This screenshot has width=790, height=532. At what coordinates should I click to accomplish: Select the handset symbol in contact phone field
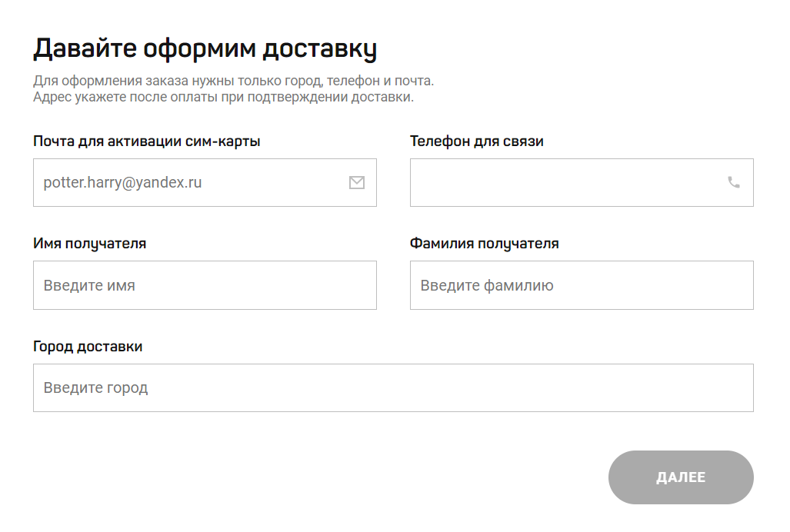[733, 183]
